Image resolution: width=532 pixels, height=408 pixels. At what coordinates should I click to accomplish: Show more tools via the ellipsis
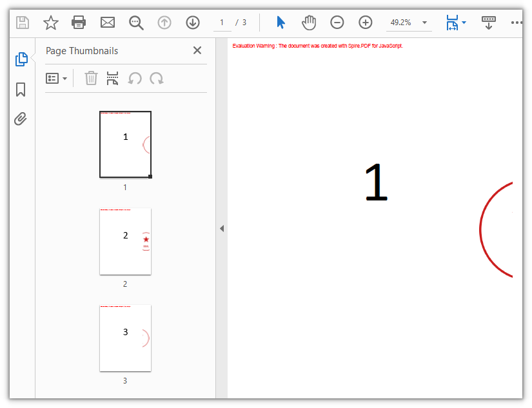click(517, 23)
